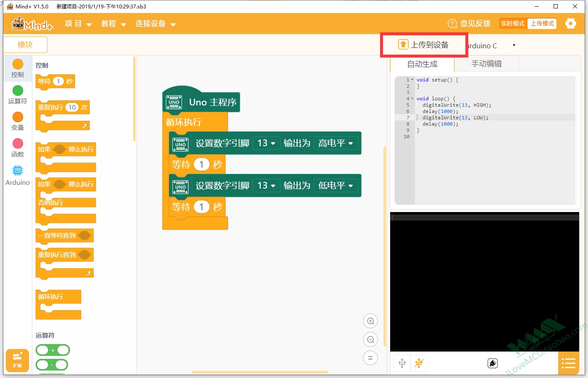Image resolution: width=588 pixels, height=378 pixels.
Task: Select the orange 控制 category circle
Action: [18, 64]
